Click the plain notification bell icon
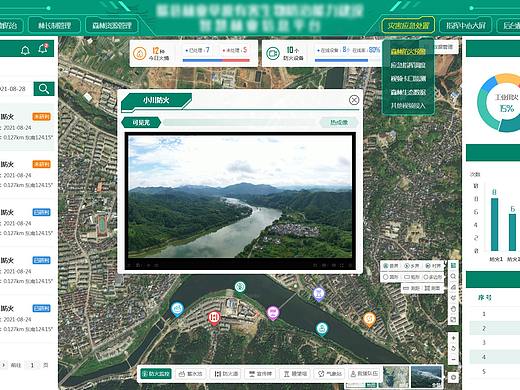 [25, 50]
